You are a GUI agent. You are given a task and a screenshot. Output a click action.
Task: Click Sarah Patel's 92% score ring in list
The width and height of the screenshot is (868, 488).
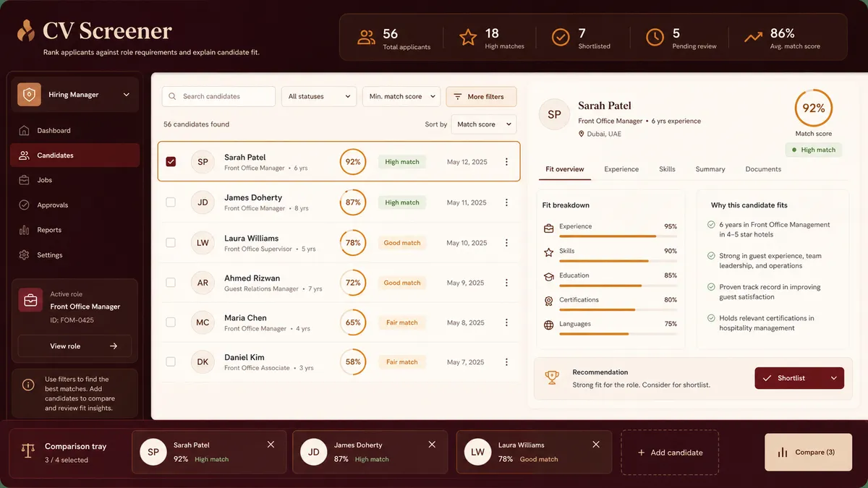(353, 162)
